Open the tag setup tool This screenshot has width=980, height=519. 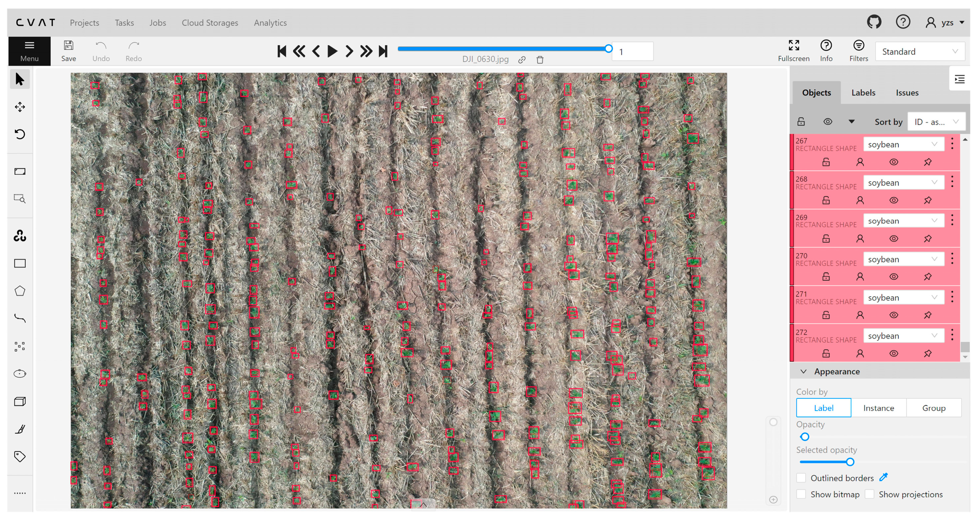[20, 456]
